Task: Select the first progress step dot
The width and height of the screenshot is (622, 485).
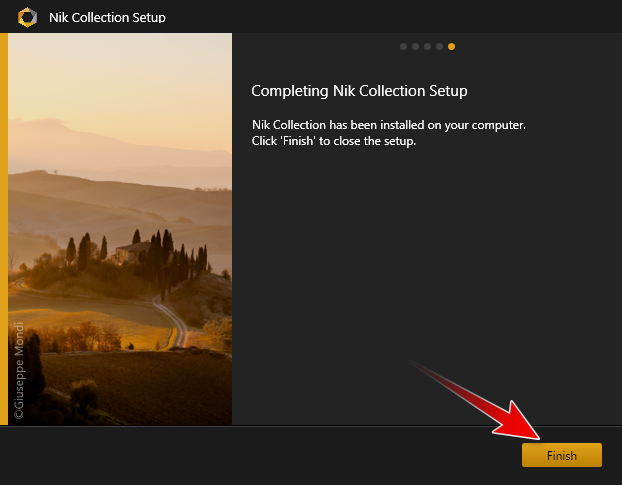Action: pos(404,46)
